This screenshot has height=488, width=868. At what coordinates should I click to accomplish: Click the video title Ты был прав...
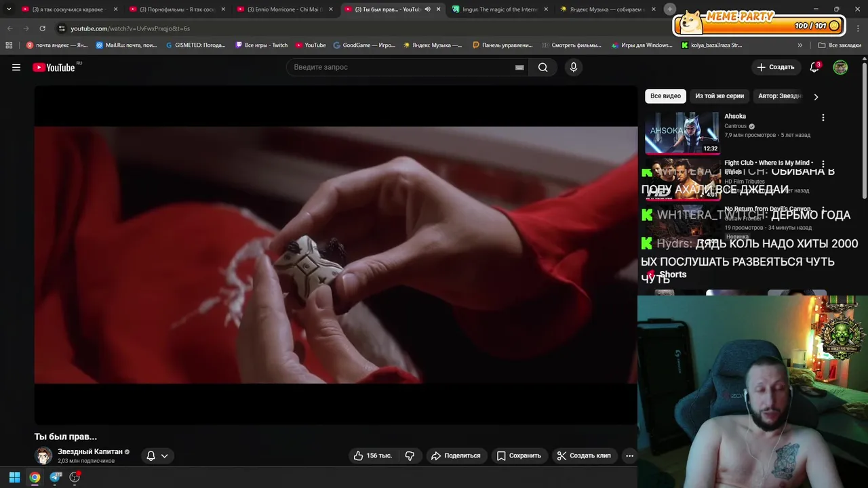pos(66,436)
